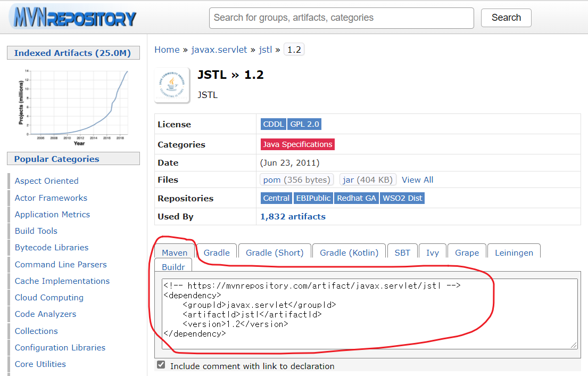Open the Command Line Parsers category

click(61, 265)
